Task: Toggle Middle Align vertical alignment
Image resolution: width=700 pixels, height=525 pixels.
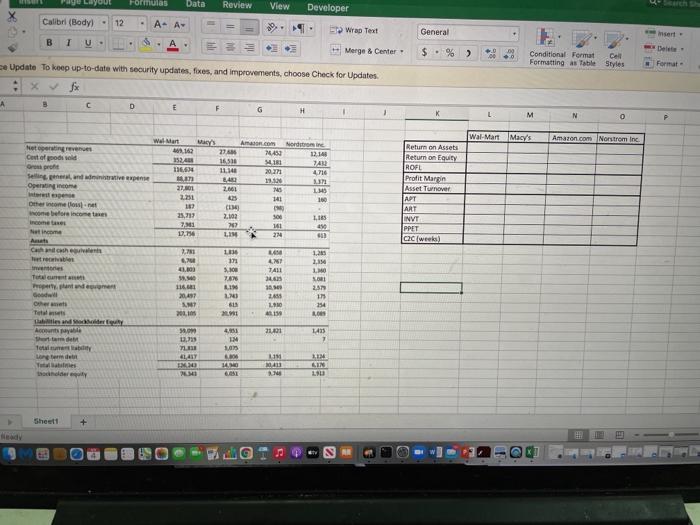Action: pos(230,27)
